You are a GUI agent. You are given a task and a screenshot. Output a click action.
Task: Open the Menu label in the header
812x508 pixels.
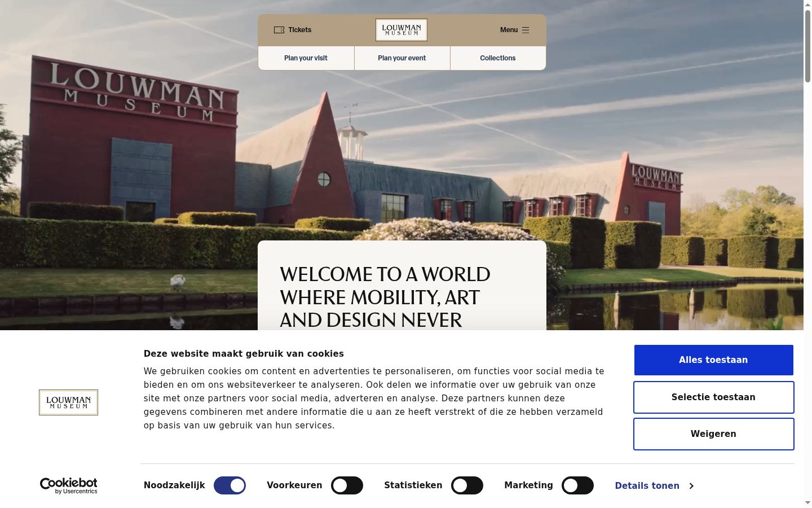point(509,30)
